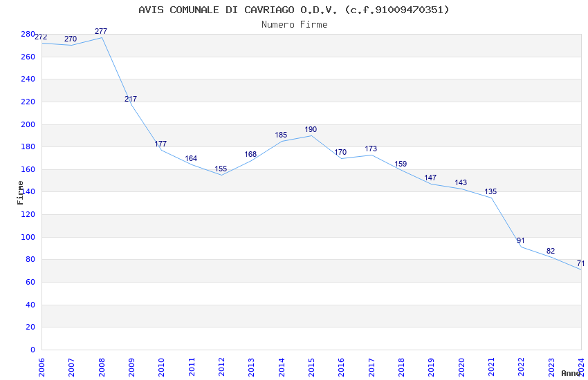Click y-axis tick label 120
588x380 pixels.
point(28,214)
